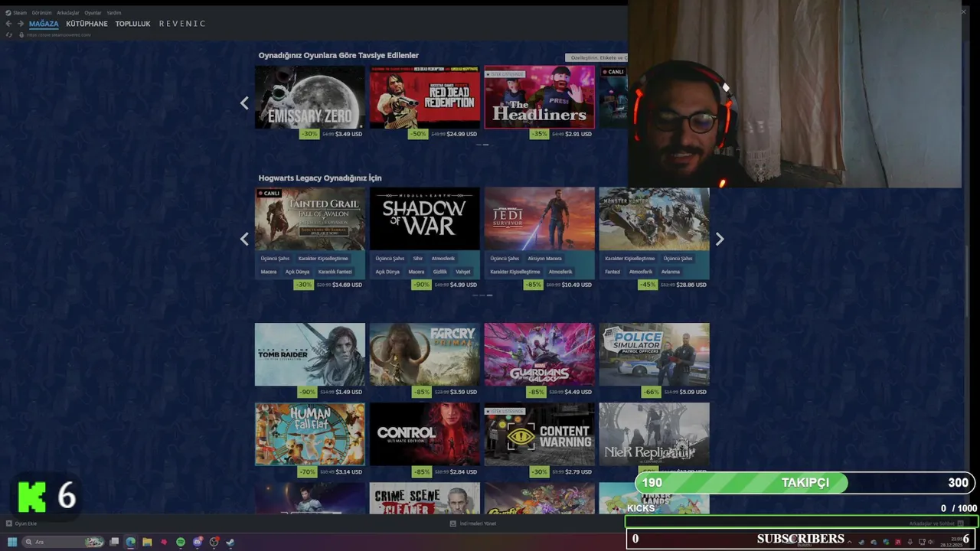
Task: Open File Explorer from the taskbar
Action: (147, 542)
